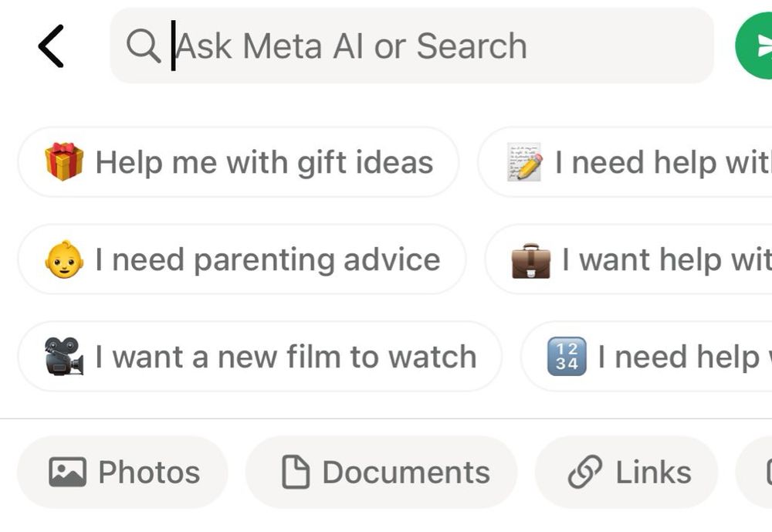
Task: Go back using the left arrow
Action: point(51,46)
